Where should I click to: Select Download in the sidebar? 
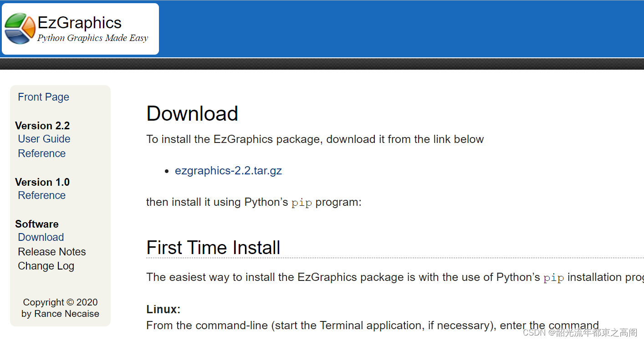pyautogui.click(x=41, y=237)
